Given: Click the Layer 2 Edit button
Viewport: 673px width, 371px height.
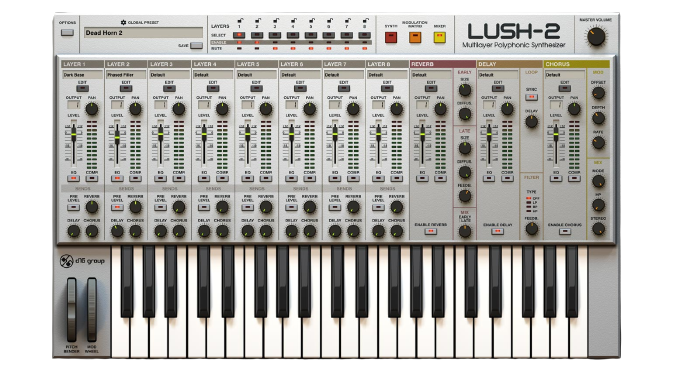Looking at the screenshot, I should 126,88.
